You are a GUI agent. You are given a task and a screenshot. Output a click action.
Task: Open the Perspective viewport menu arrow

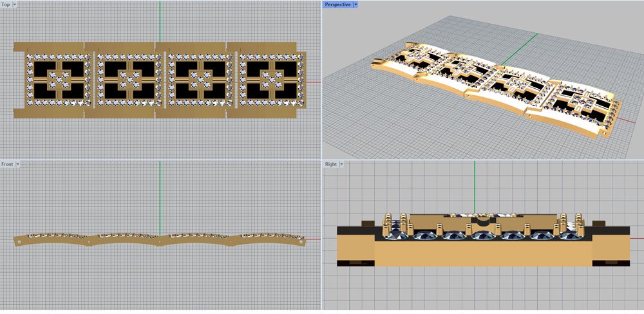[356, 5]
